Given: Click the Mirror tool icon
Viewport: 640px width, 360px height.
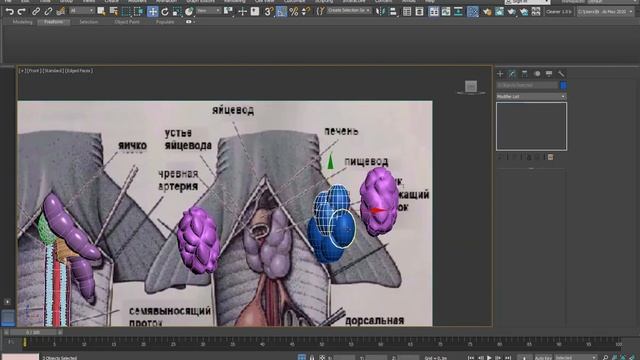Looking at the screenshot, I should tap(380, 11).
